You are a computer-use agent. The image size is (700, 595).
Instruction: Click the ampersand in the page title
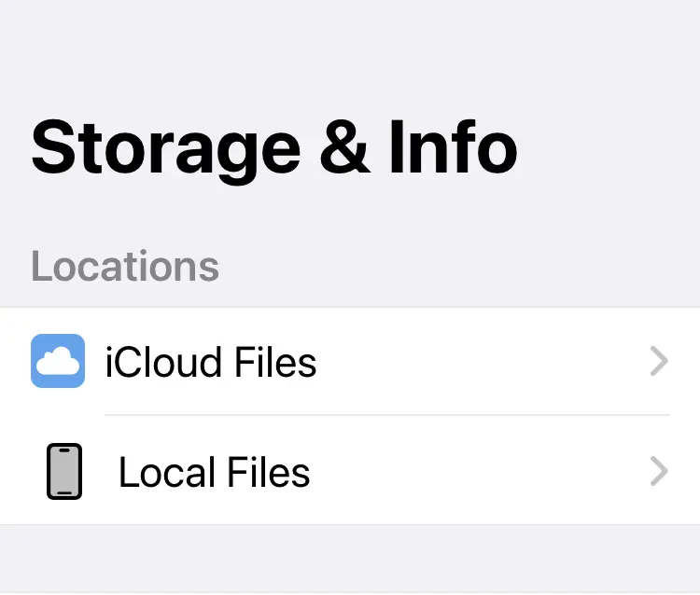[344, 149]
